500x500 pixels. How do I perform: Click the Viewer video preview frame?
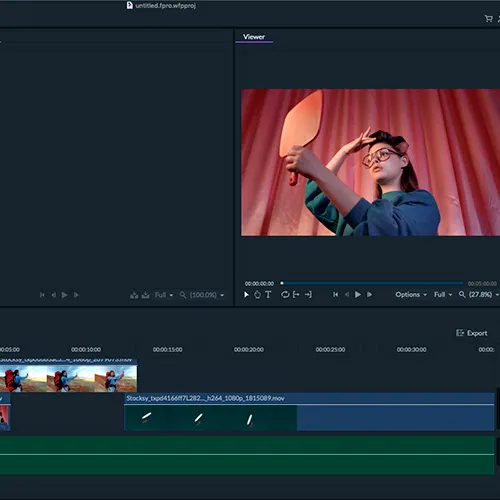tap(370, 162)
